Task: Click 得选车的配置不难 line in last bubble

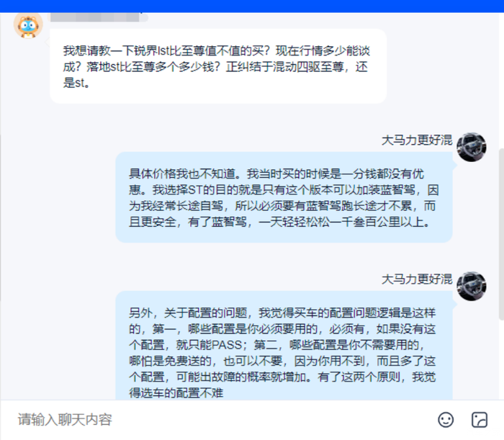Action: click(x=176, y=392)
